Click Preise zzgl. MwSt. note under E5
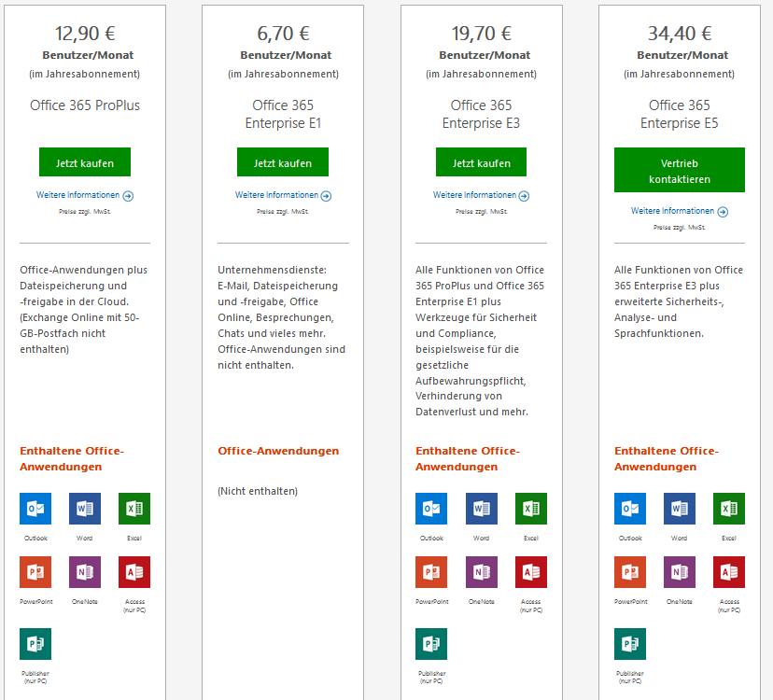Viewport: 773px width, 700px height. pyautogui.click(x=680, y=227)
